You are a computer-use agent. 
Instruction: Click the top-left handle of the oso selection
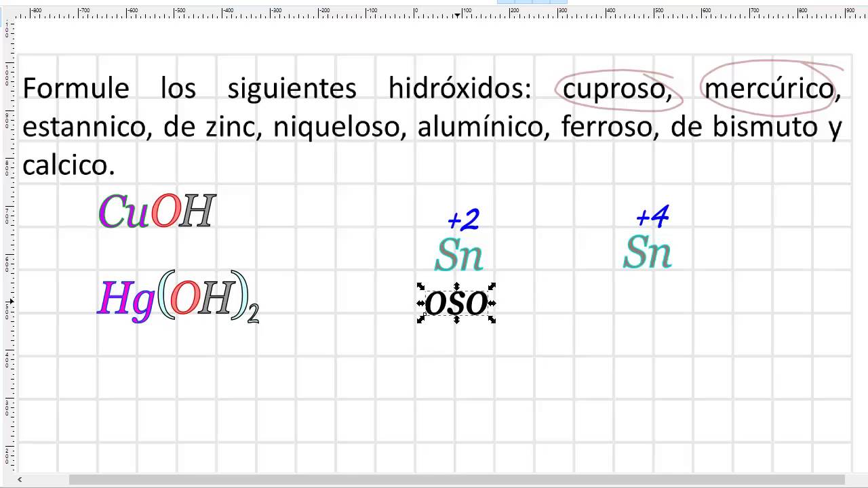coord(420,287)
